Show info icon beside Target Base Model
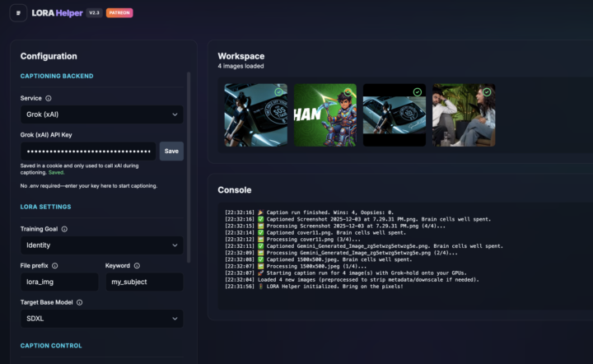The height and width of the screenshot is (364, 593). [79, 302]
